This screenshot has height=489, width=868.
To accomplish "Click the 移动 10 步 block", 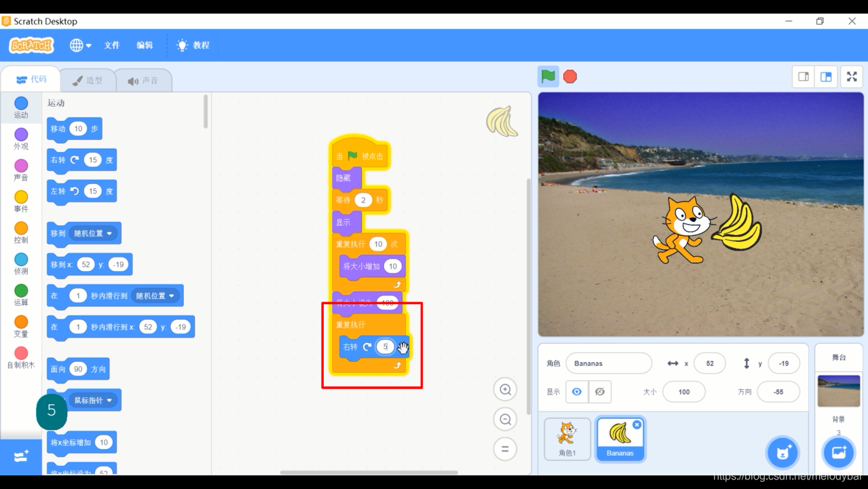I will [75, 128].
